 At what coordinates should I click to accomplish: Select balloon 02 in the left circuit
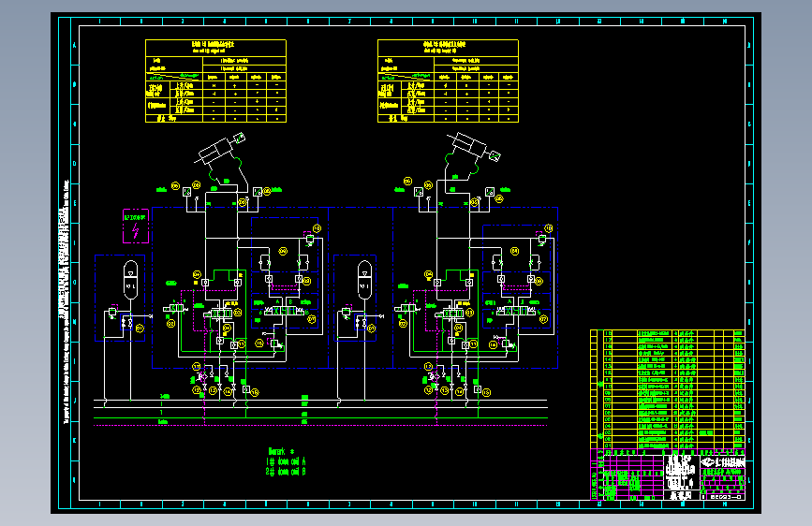[170, 324]
